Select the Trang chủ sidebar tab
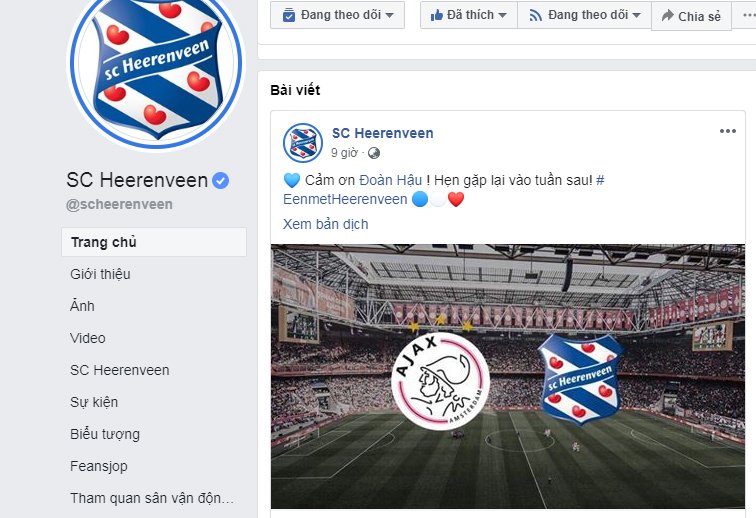This screenshot has height=518, width=756. (154, 242)
